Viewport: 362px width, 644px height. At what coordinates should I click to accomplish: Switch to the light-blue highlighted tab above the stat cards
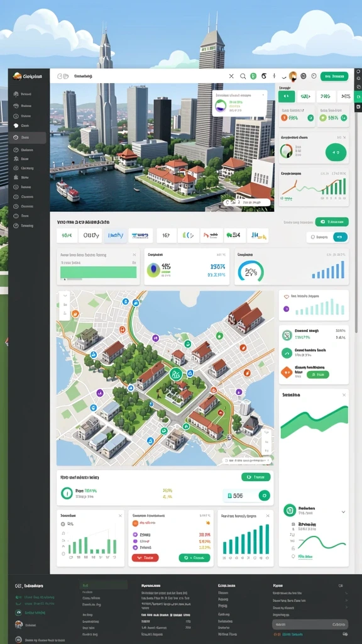(x=116, y=235)
